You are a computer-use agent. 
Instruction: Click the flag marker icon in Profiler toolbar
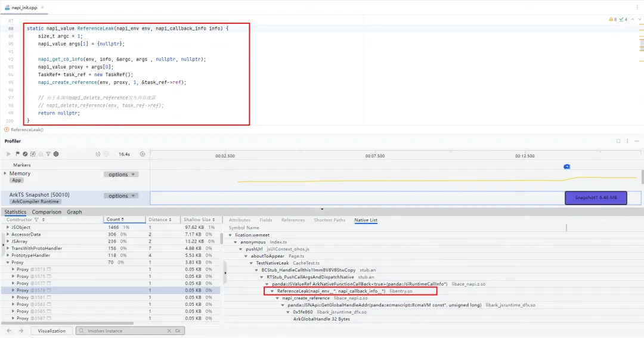[17, 154]
